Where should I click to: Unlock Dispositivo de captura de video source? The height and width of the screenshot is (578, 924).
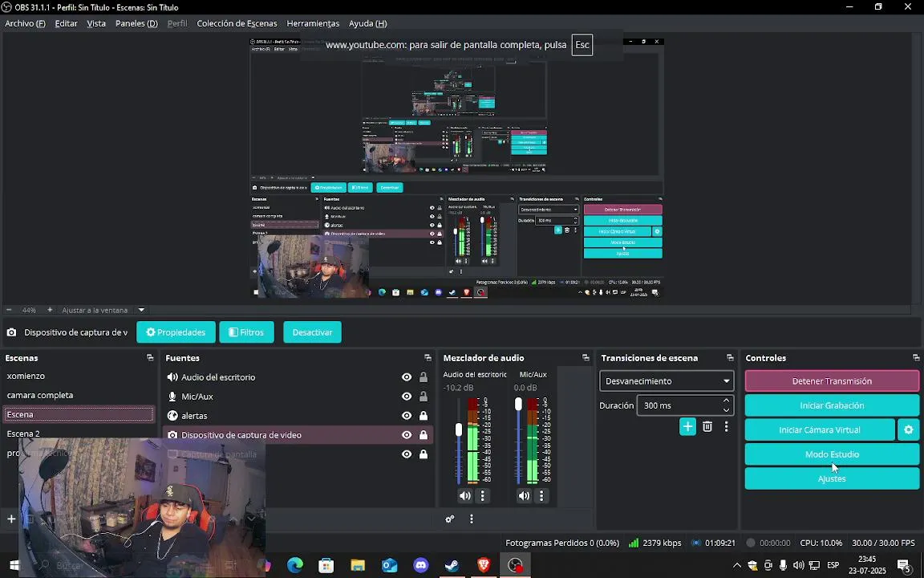pyautogui.click(x=423, y=435)
